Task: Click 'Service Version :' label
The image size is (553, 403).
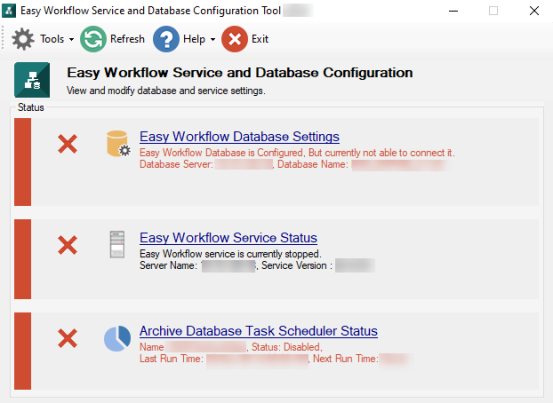Action: click(x=297, y=265)
